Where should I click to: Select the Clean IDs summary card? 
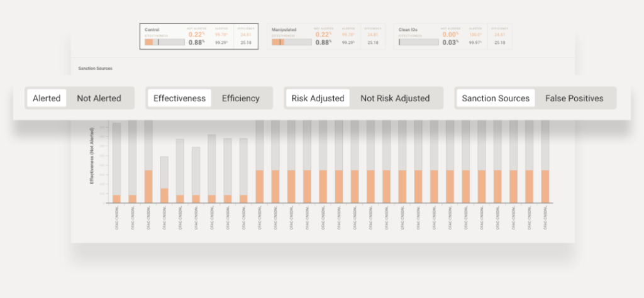pyautogui.click(x=453, y=36)
